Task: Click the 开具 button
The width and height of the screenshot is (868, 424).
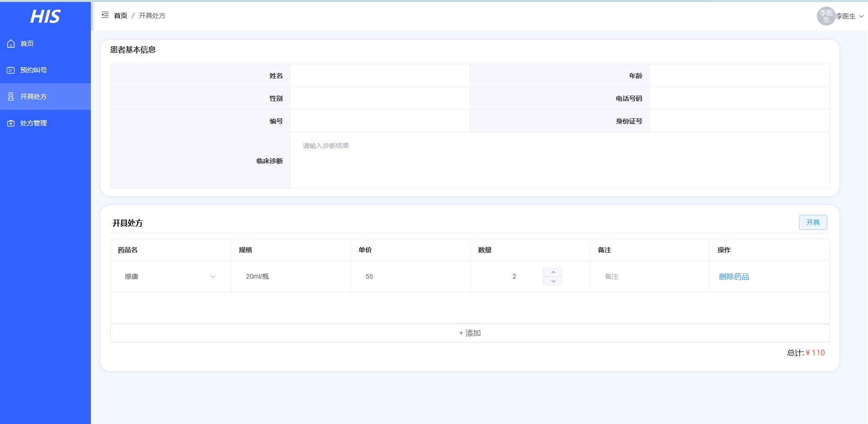Action: click(813, 222)
